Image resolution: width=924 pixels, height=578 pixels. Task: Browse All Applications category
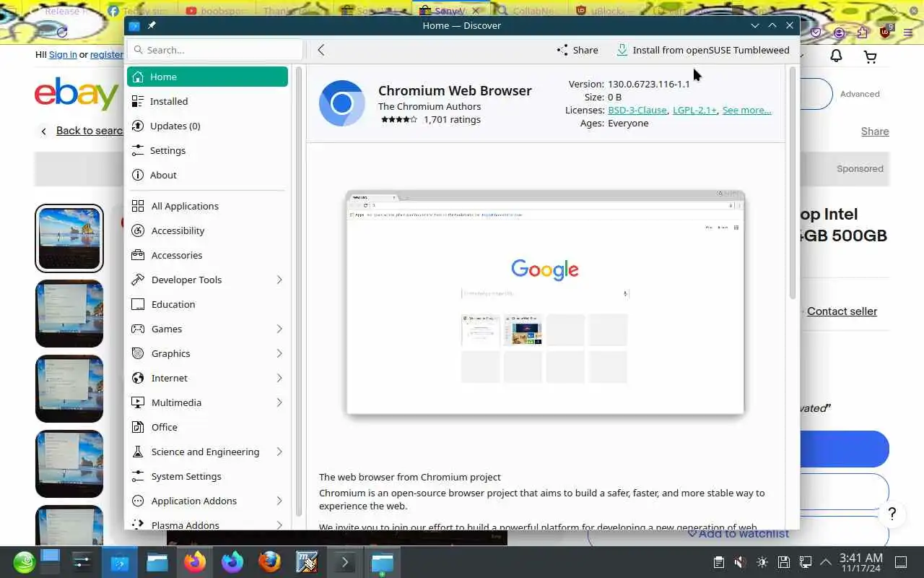tap(207, 206)
